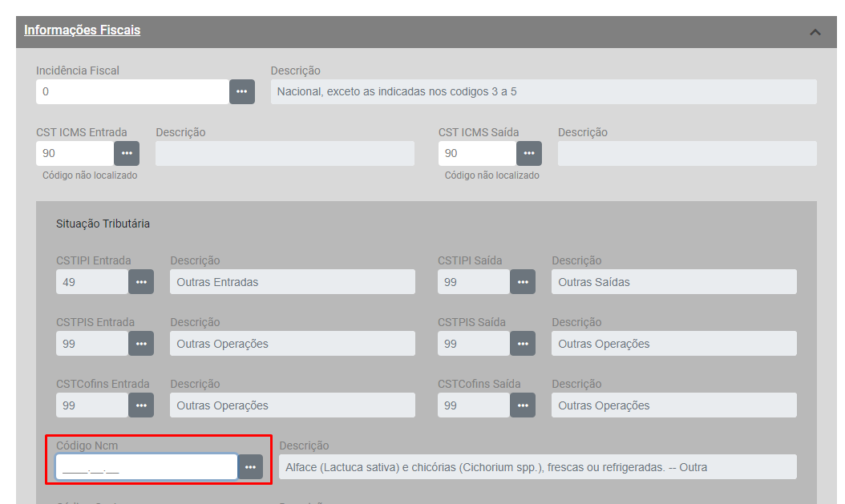Select the CSTIPI Entrada code field
Viewport: 845px width, 504px height.
(92, 282)
